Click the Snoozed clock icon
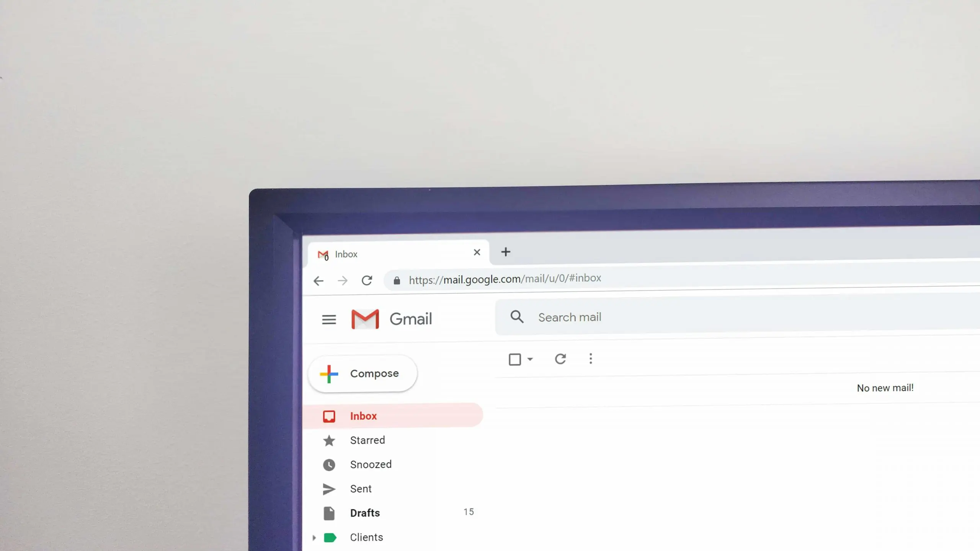Screen dimensions: 980x551 329,464
